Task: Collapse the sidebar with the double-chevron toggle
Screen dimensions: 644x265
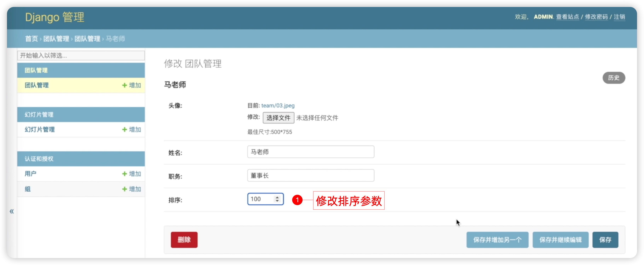Action: [12, 211]
